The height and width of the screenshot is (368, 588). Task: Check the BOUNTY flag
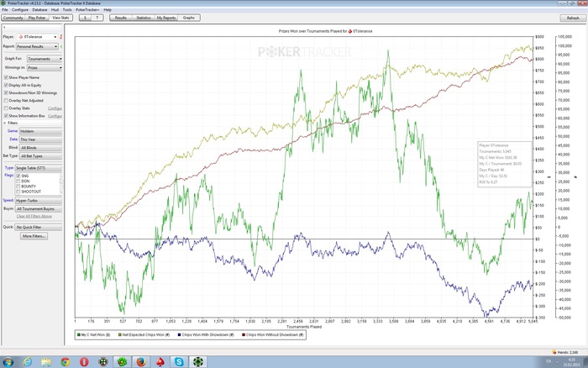(x=18, y=187)
